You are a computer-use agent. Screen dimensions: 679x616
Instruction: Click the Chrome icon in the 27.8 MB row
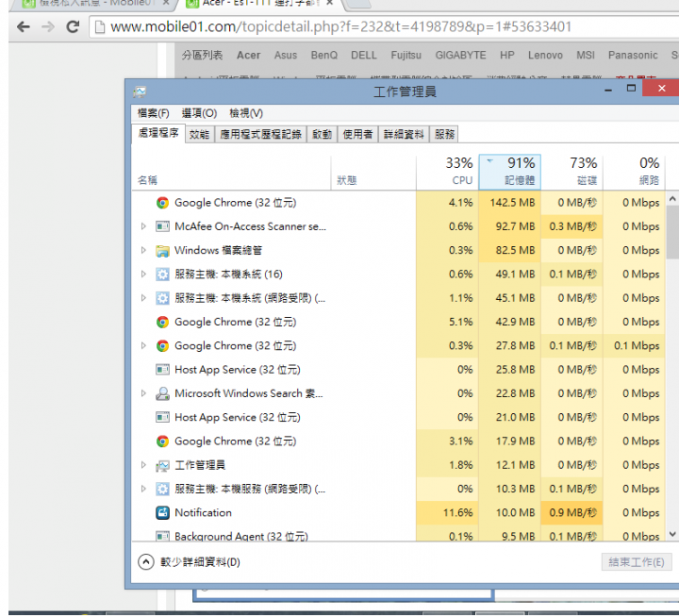click(162, 345)
